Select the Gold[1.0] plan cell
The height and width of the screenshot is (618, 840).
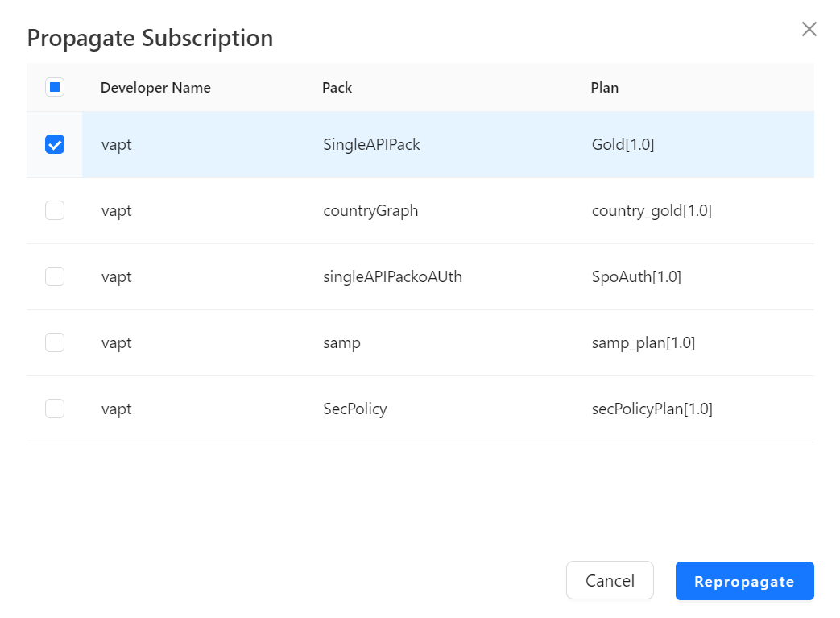623,145
